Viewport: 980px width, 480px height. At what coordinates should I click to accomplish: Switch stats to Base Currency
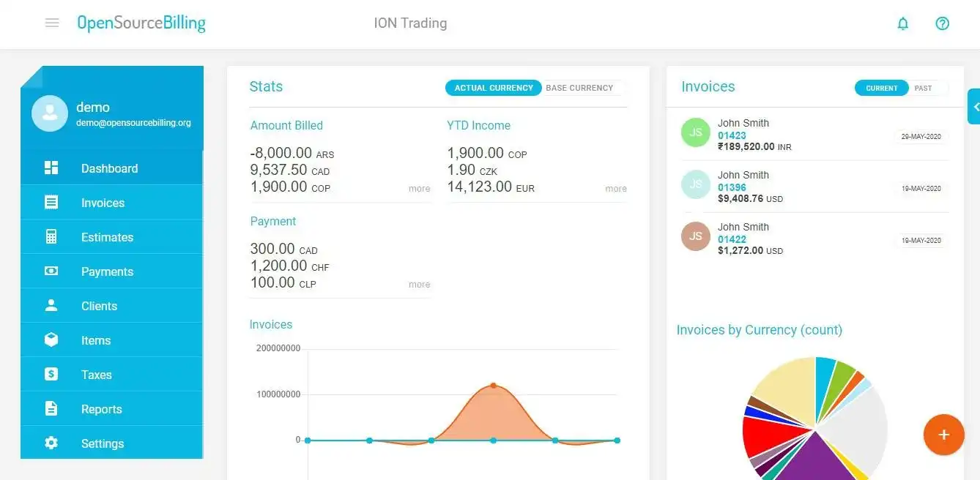(x=579, y=88)
